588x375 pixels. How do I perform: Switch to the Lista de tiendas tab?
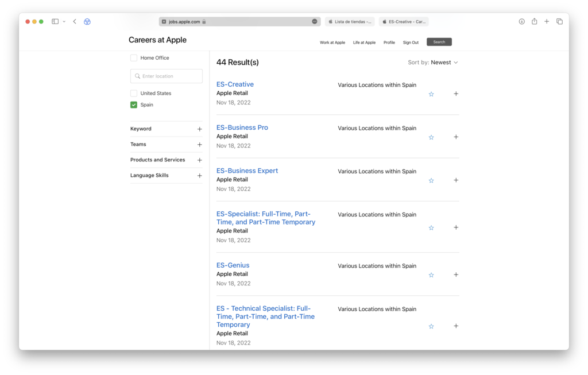350,21
